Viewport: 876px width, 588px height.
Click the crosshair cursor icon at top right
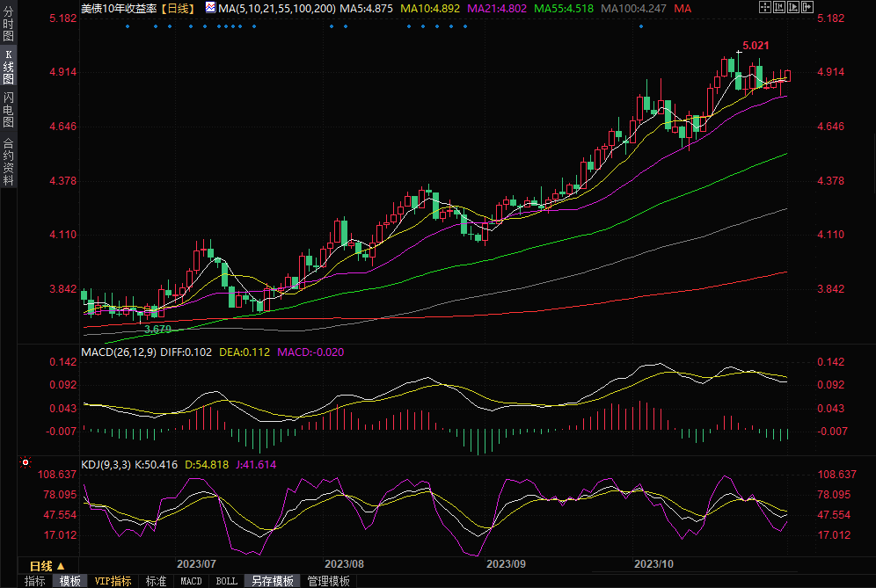click(765, 7)
